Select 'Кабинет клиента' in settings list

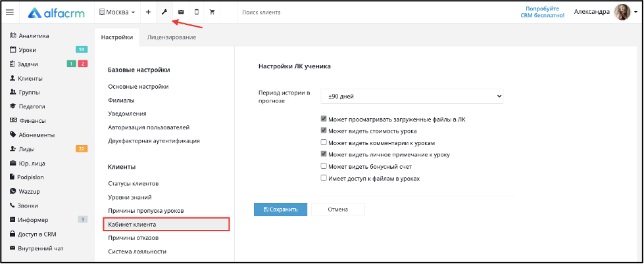coord(132,225)
